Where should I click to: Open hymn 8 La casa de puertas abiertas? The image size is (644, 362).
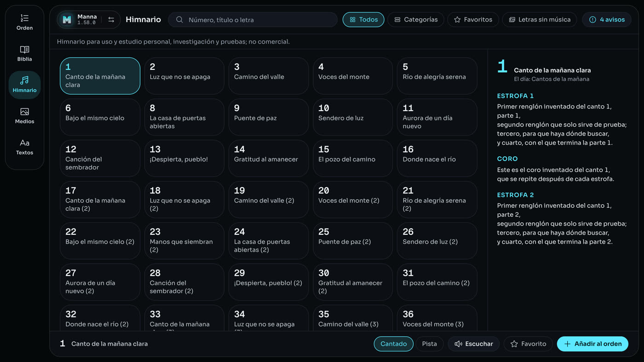coord(184,117)
